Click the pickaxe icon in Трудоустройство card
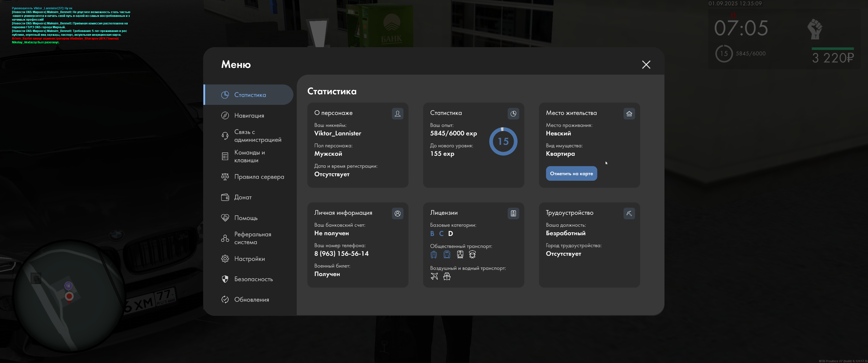868x363 pixels. (629, 214)
